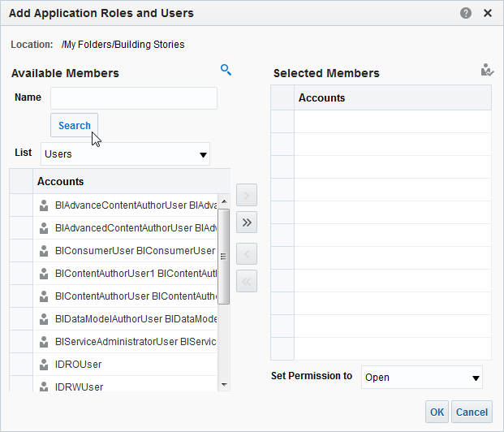504x432 pixels.
Task: Click the Help question mark icon
Action: pos(466,13)
